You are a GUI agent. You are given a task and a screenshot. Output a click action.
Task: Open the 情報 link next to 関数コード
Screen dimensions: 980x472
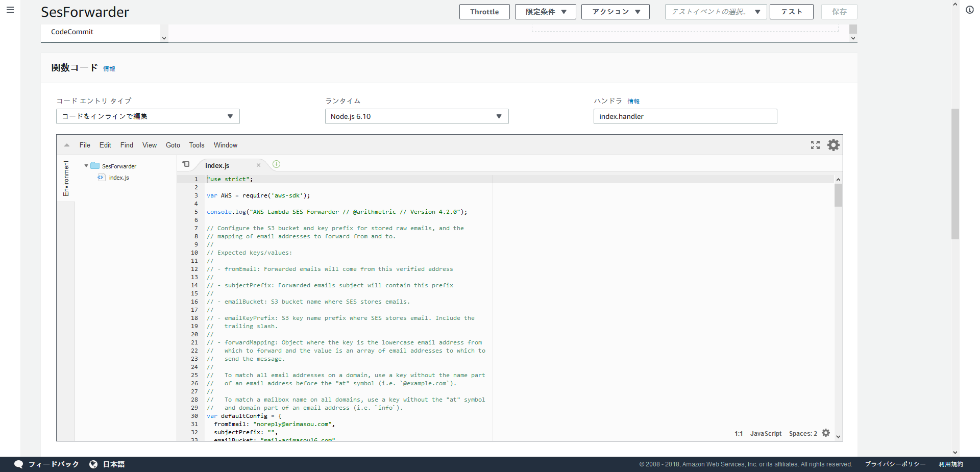point(109,68)
